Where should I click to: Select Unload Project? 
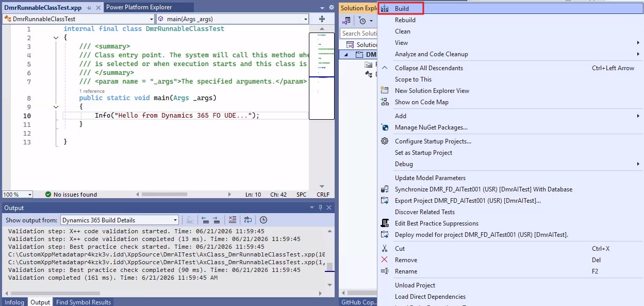click(510, 285)
